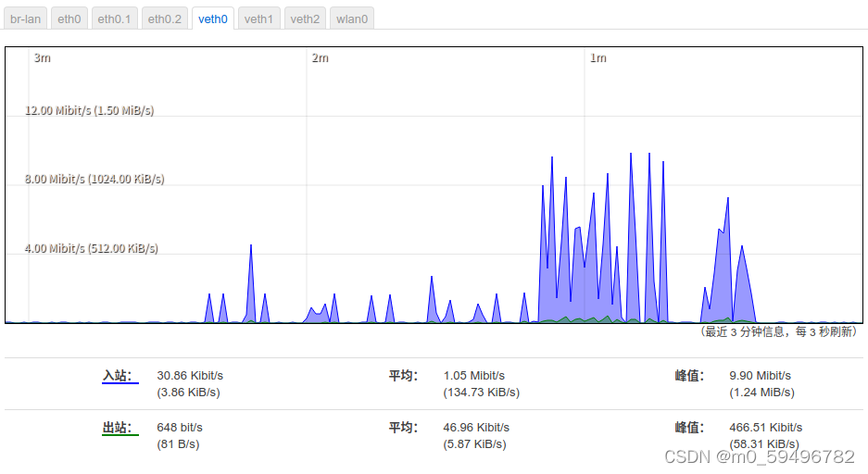This screenshot has width=868, height=474.
Task: Switch to the veth1 tab
Action: coord(258,19)
